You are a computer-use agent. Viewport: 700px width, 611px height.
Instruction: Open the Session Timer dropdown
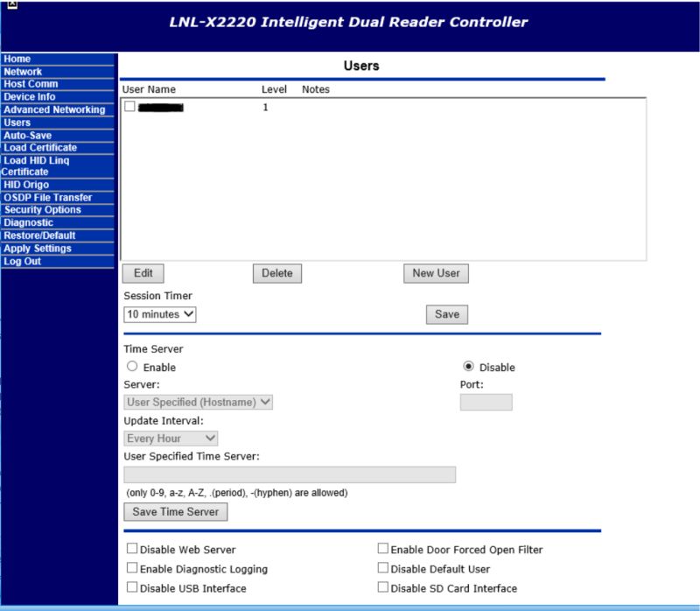pyautogui.click(x=160, y=314)
